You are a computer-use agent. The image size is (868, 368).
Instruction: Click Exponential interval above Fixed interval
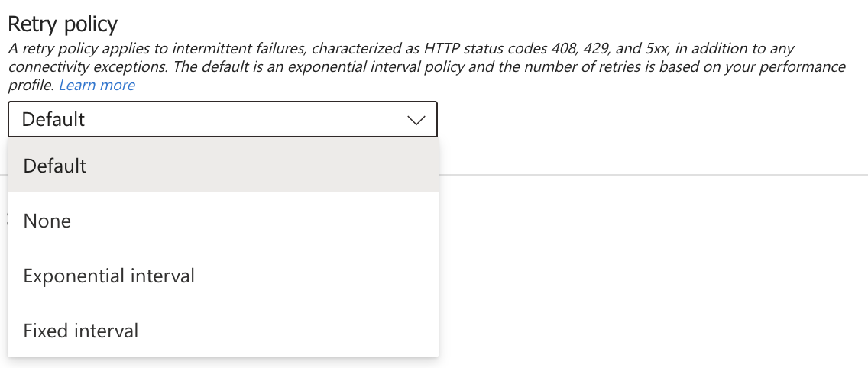[109, 276]
